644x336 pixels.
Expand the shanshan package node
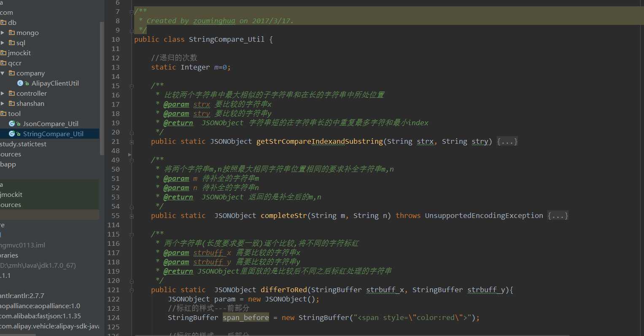coord(3,103)
